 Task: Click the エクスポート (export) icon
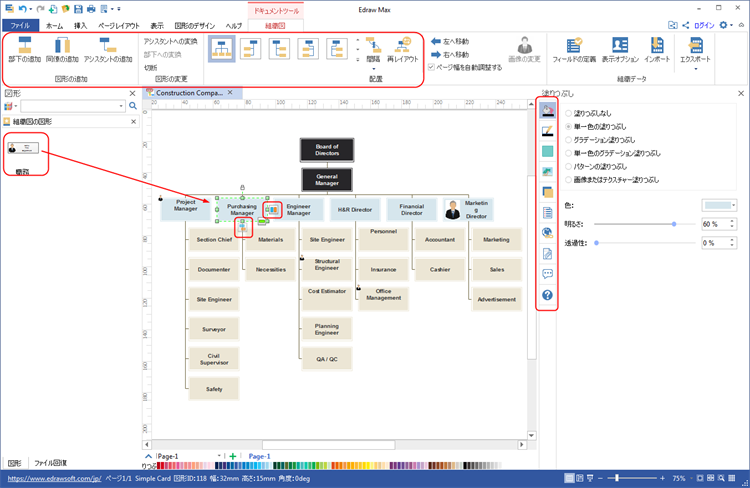tap(695, 45)
